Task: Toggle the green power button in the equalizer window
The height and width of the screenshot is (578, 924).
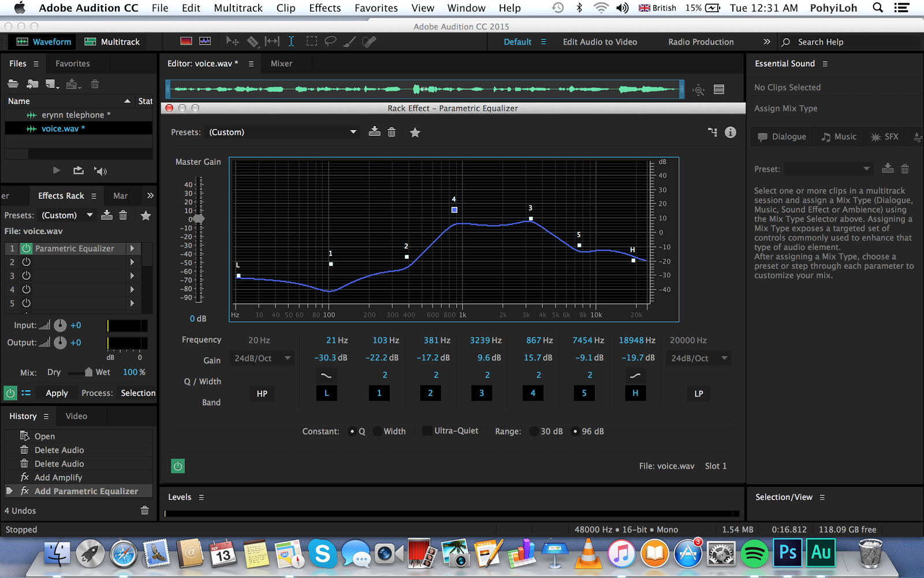Action: click(x=178, y=466)
